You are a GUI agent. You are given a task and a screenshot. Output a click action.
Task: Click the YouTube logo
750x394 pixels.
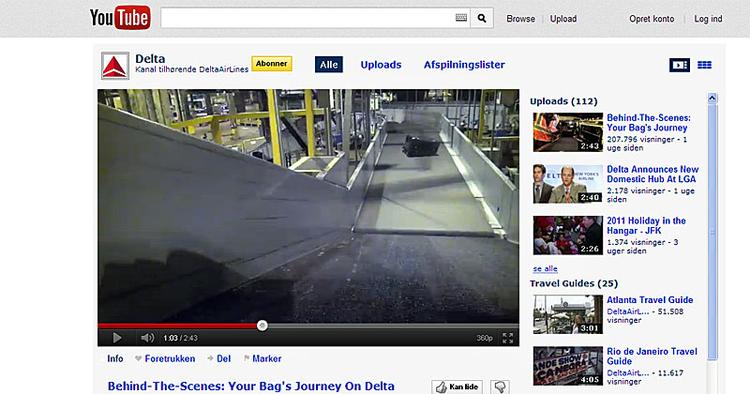point(120,18)
